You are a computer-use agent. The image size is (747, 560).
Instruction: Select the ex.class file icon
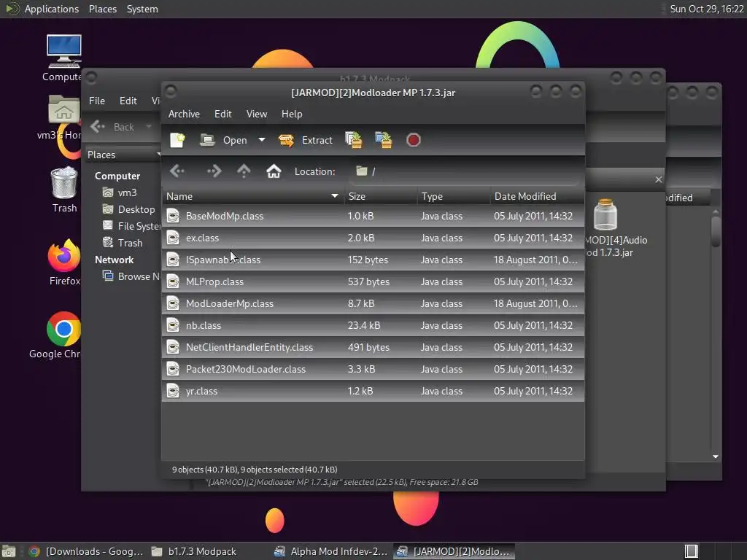pos(173,238)
